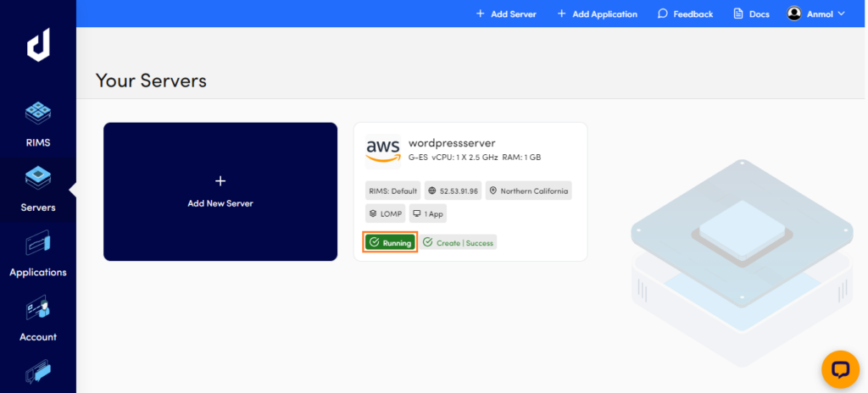Click the RIMS: Default tag
Screen dimensions: 868x393
393,191
